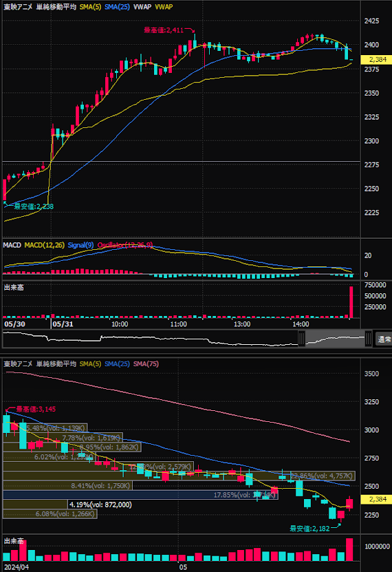This screenshot has width=392, height=572.
Task: Click the 11:00 time axis label
Action: (x=179, y=324)
